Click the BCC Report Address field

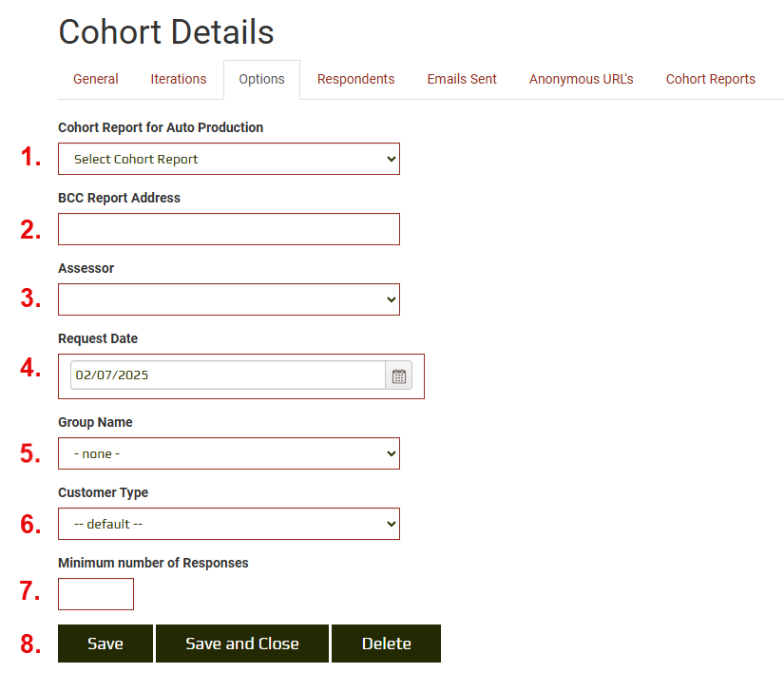[x=229, y=229]
